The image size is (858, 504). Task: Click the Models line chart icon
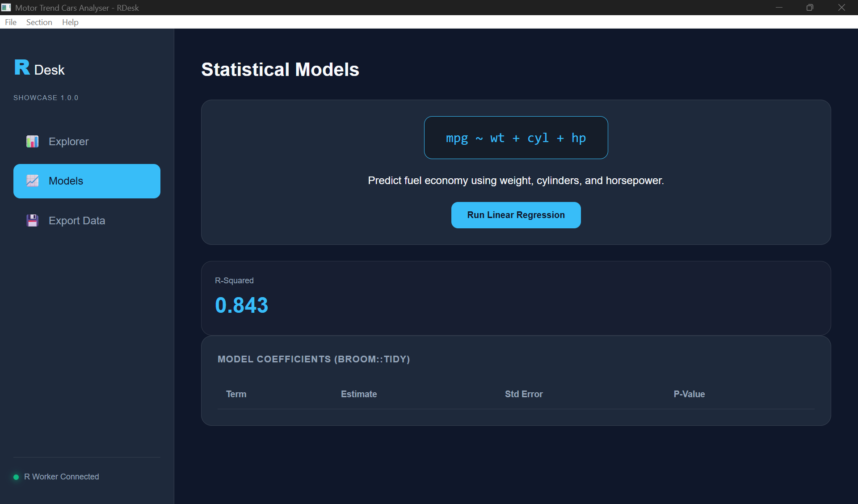pos(32,181)
